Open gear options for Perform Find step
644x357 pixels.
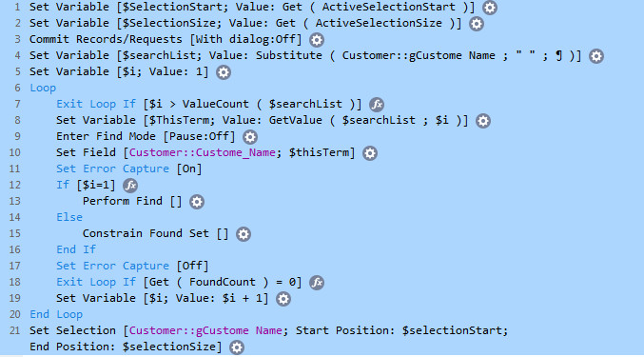[x=197, y=202]
